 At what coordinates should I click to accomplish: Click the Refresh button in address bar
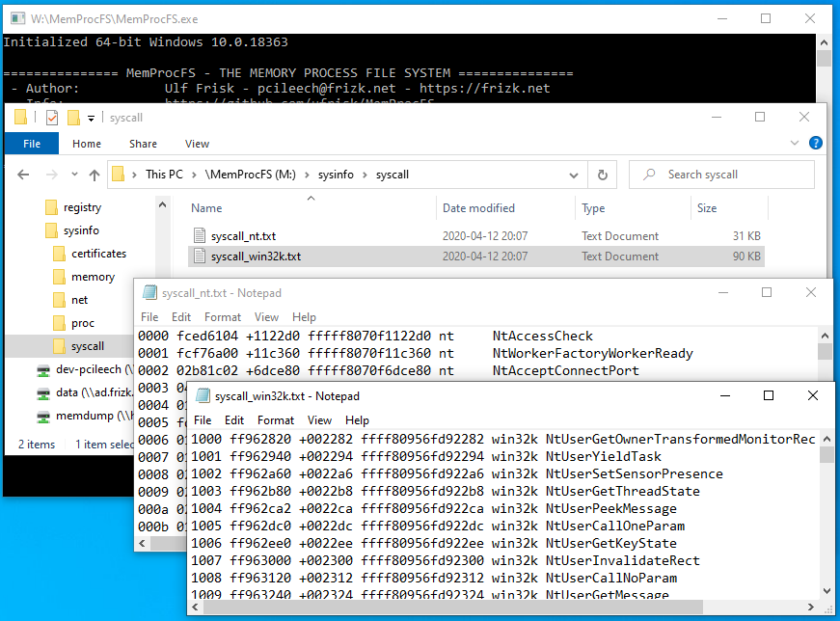[x=603, y=175]
